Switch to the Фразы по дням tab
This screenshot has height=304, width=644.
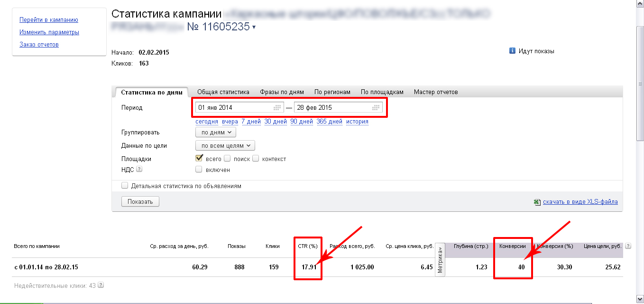[282, 92]
